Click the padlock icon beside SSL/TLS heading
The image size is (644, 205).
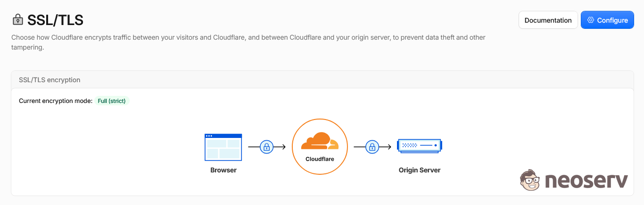pyautogui.click(x=17, y=20)
